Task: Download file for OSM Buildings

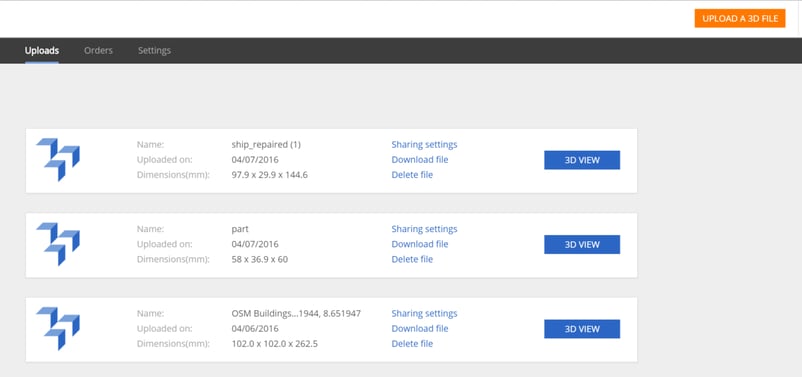Action: coord(420,328)
